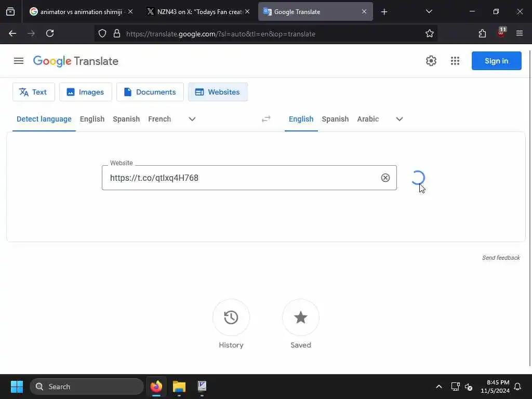Open the muted volume tray icon

pyautogui.click(x=469, y=387)
